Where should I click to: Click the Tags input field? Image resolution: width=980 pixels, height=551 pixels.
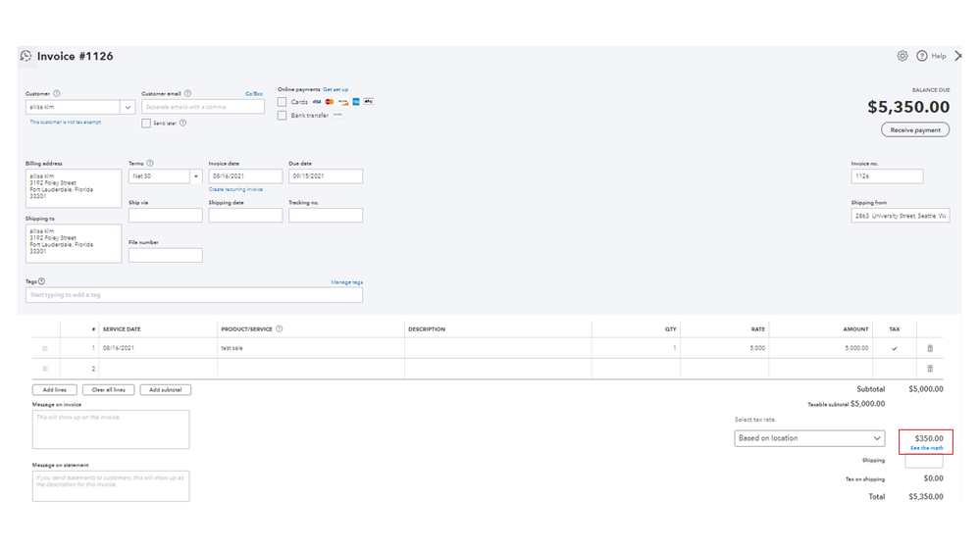point(194,295)
